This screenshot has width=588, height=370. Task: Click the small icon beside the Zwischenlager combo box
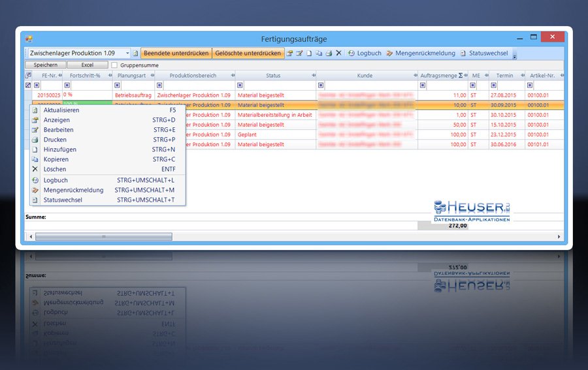pyautogui.click(x=136, y=53)
